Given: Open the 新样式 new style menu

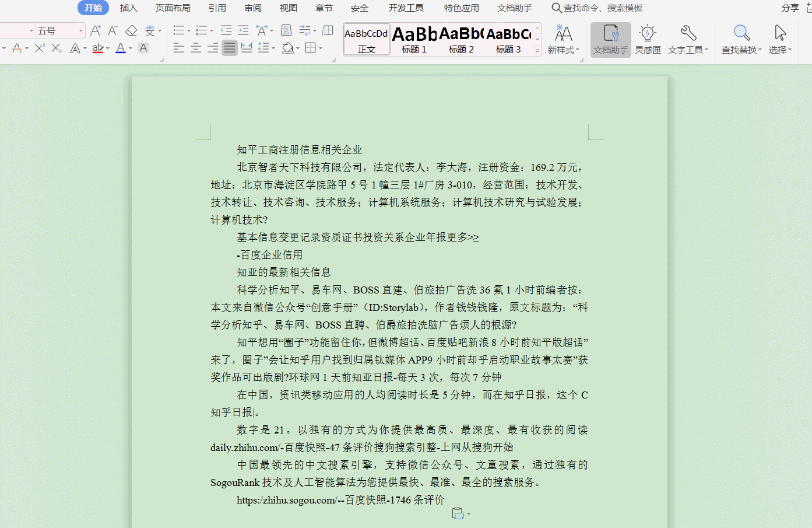Looking at the screenshot, I should point(563,40).
